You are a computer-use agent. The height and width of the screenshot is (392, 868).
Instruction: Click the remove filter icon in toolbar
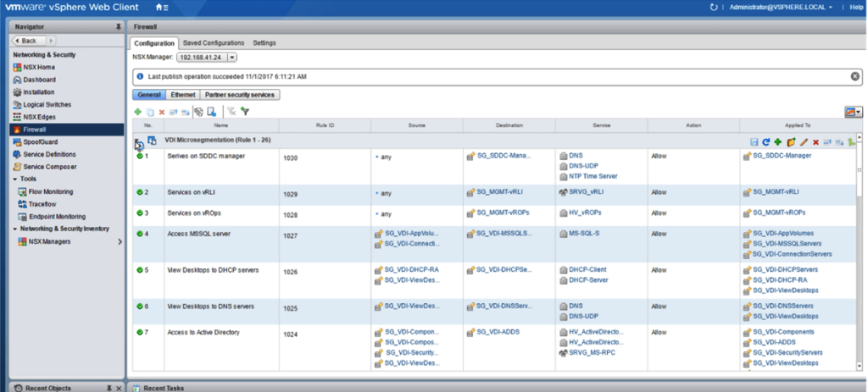pyautogui.click(x=232, y=112)
